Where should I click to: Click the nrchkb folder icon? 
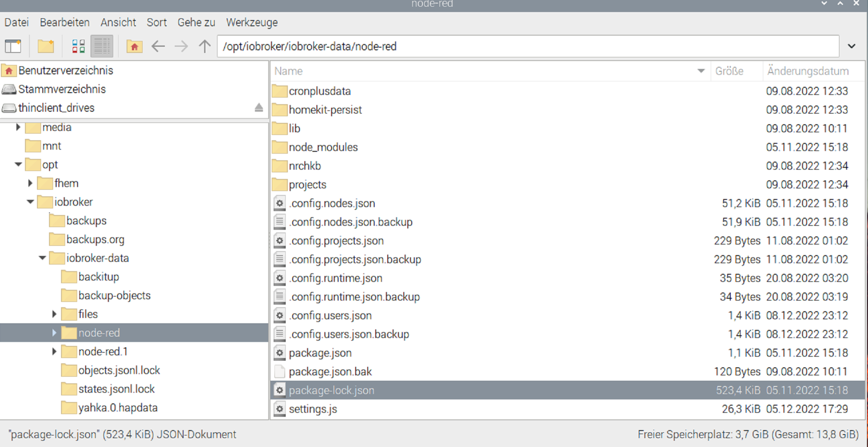click(279, 166)
